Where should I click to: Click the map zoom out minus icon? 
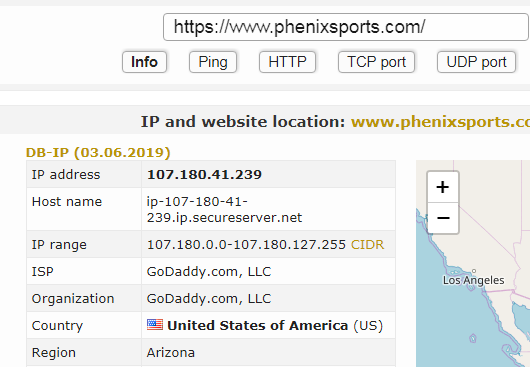point(443,218)
